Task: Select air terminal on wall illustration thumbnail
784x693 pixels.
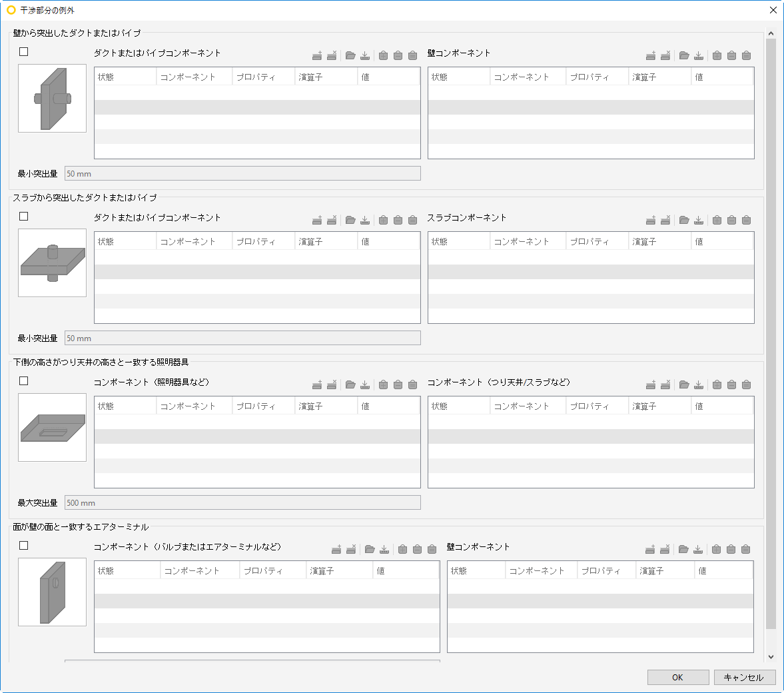Action: pyautogui.click(x=52, y=592)
